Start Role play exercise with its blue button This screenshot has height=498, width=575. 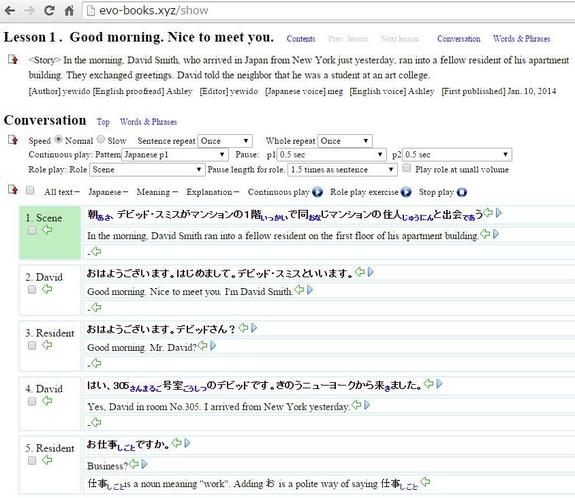[x=406, y=192]
